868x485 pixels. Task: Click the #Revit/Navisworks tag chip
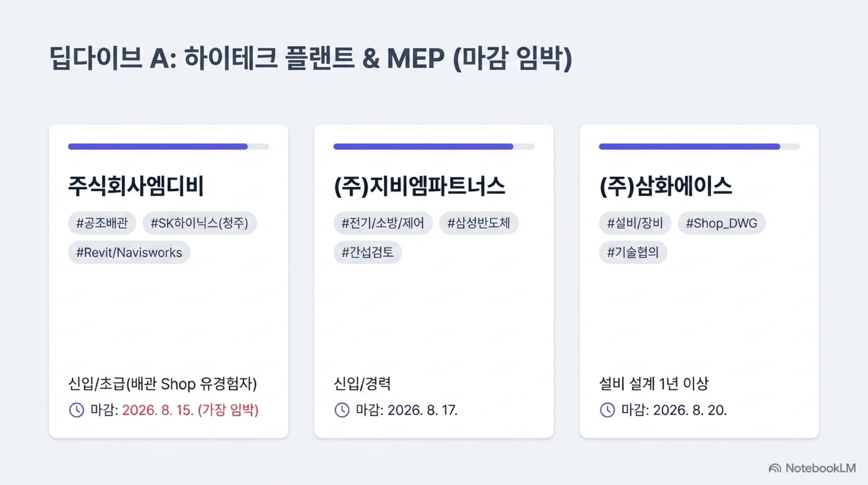129,252
